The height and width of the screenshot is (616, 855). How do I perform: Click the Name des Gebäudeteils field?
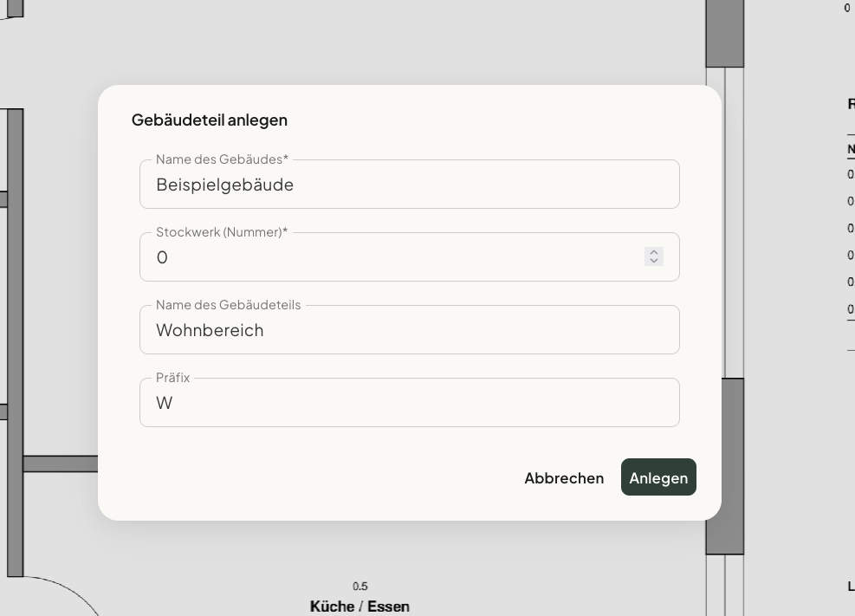coord(410,330)
